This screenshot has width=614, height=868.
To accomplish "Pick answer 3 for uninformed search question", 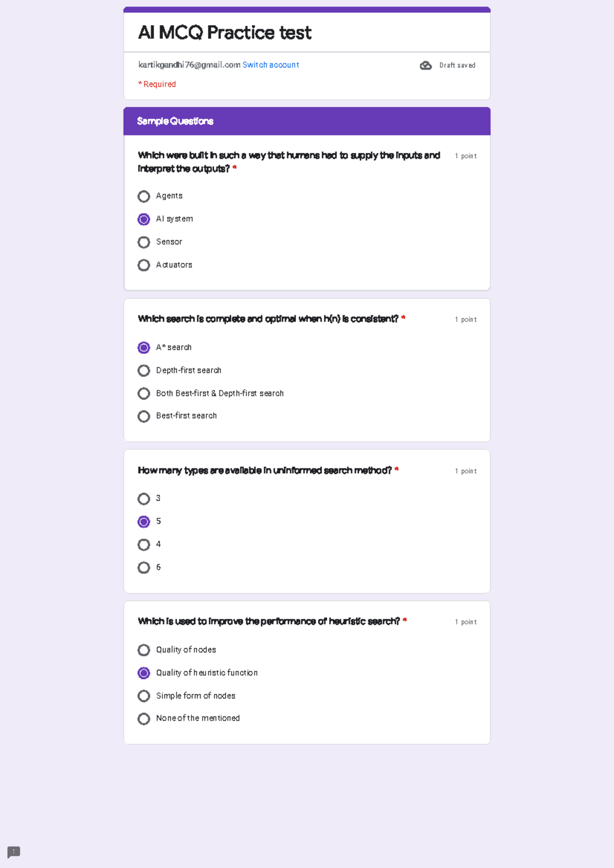I will point(144,499).
